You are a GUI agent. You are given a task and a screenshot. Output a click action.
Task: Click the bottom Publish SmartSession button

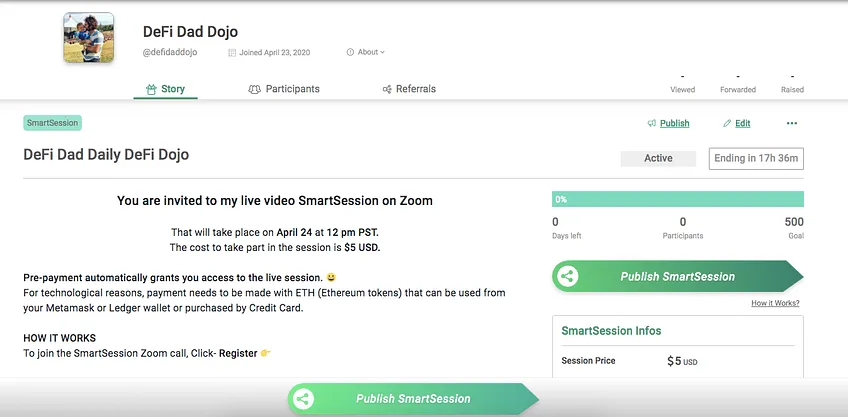coord(413,399)
